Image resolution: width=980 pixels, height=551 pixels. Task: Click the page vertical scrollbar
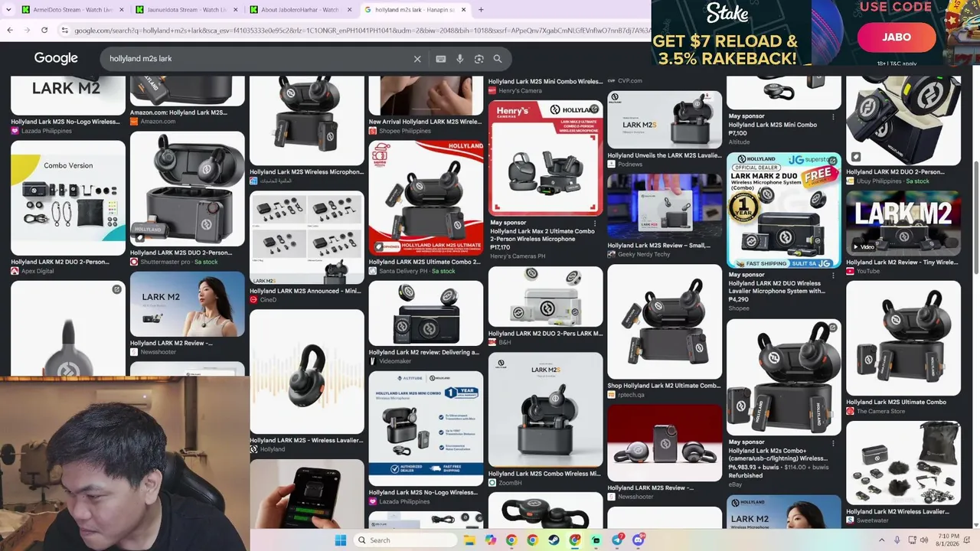tap(976, 218)
